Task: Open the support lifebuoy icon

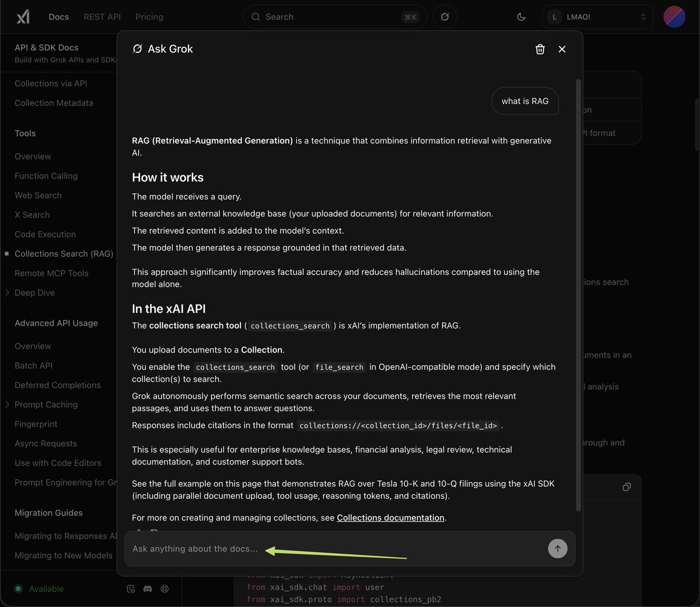Action: pos(164,589)
